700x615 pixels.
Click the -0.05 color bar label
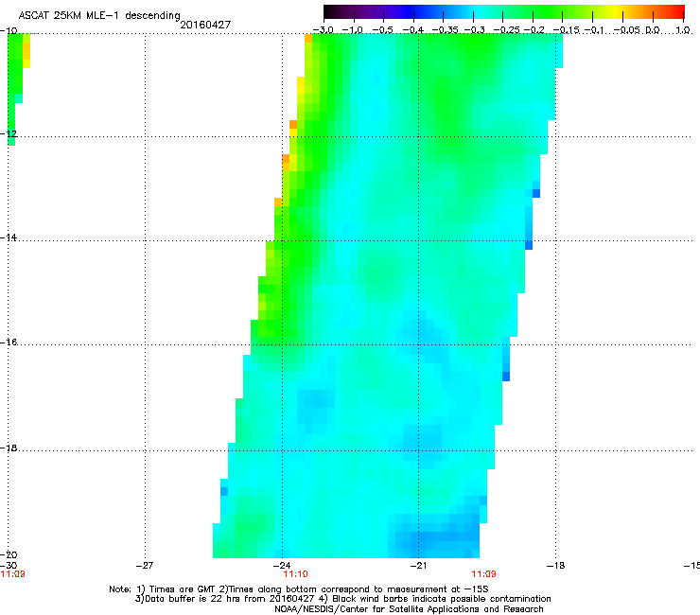[627, 30]
